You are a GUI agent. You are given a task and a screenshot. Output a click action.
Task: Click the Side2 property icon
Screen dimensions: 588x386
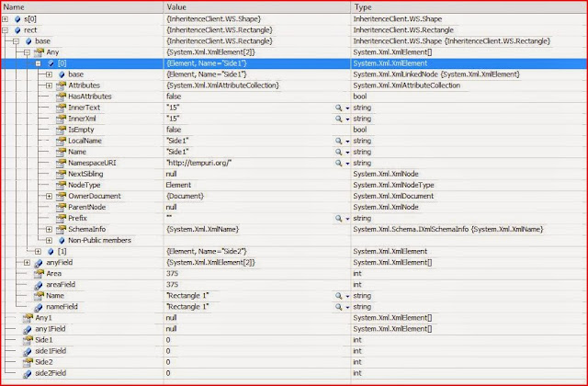[x=28, y=362]
